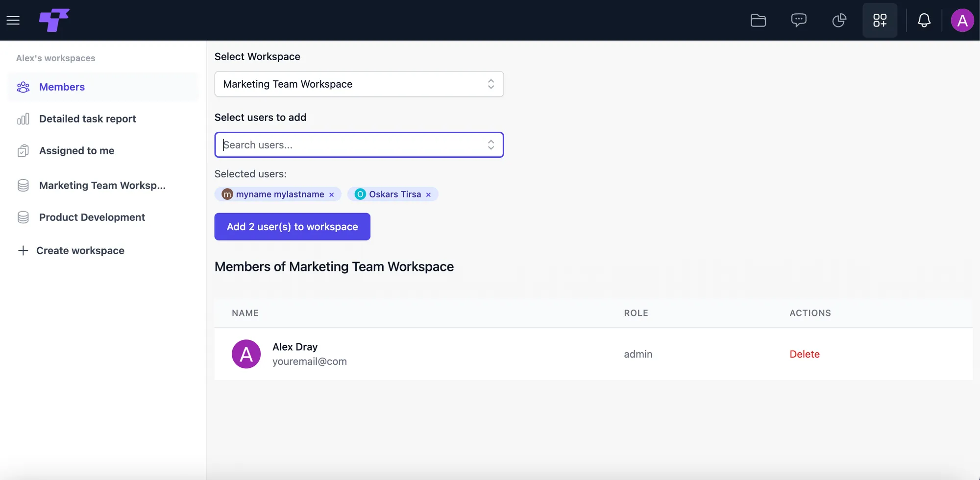
Task: Click the workspaces grid-plus icon
Action: point(880,20)
